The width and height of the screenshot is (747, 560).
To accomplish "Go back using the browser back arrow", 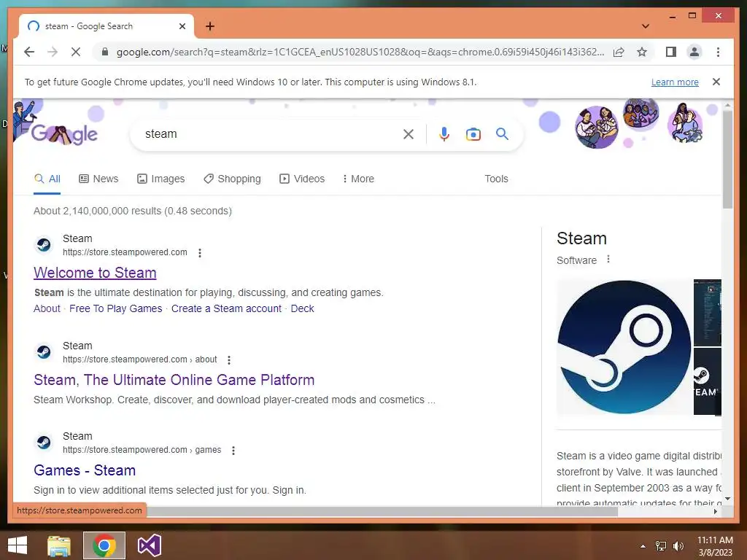I will [29, 52].
